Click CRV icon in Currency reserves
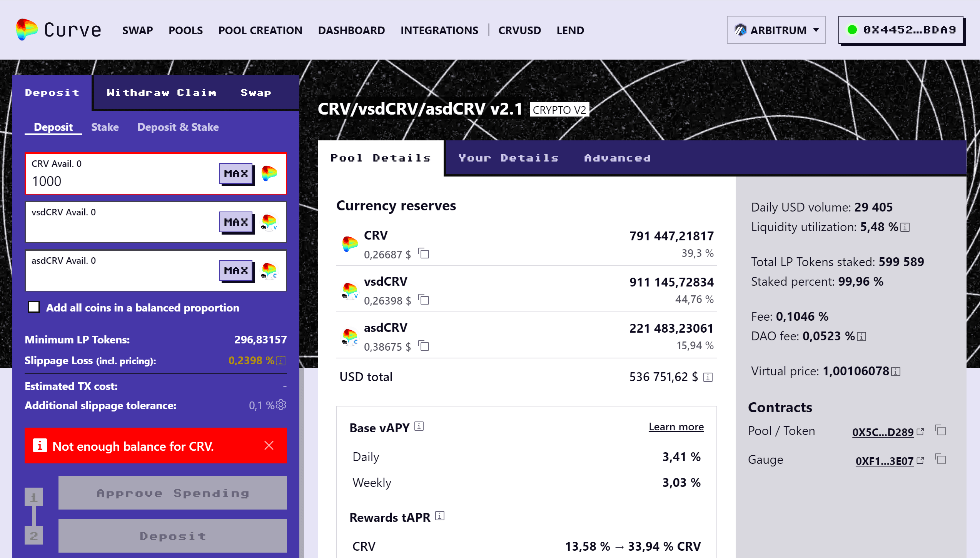 click(x=350, y=244)
